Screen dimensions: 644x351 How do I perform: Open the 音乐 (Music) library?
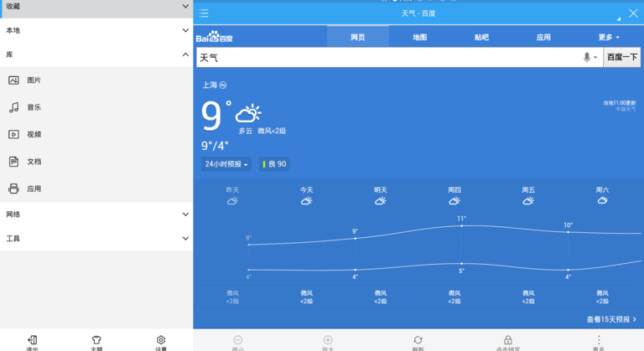[96, 107]
